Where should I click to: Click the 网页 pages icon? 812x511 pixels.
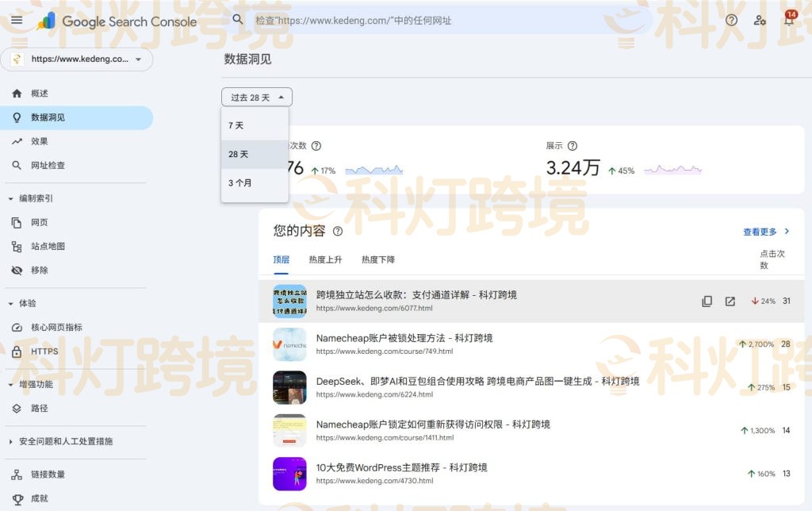(x=17, y=222)
